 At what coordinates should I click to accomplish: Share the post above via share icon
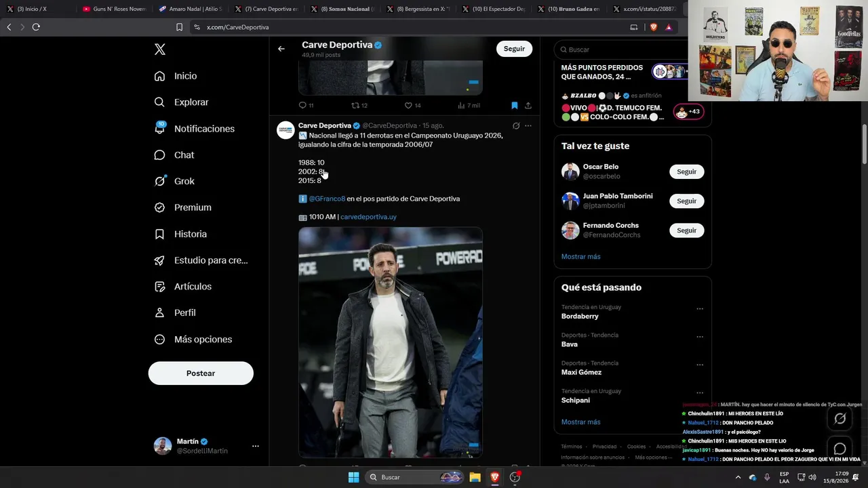pos(528,106)
